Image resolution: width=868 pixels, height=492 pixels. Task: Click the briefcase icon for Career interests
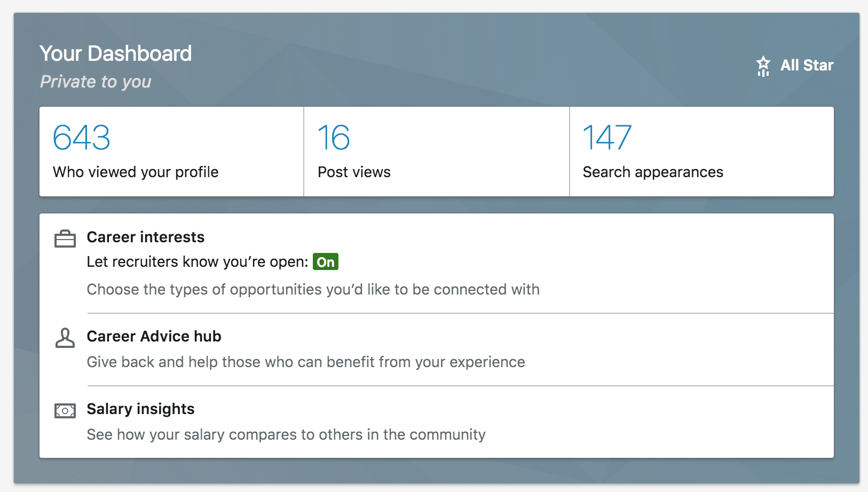click(x=65, y=240)
